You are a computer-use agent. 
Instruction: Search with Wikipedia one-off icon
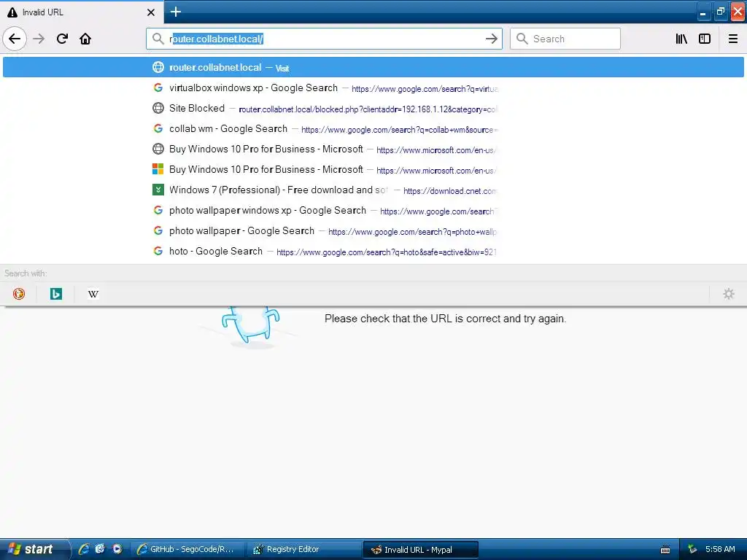click(x=93, y=294)
